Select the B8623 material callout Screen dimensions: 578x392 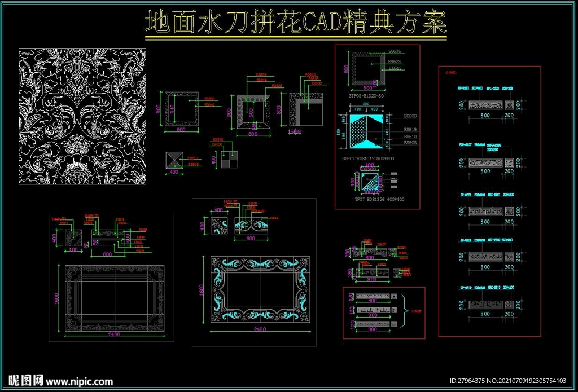pos(395,61)
